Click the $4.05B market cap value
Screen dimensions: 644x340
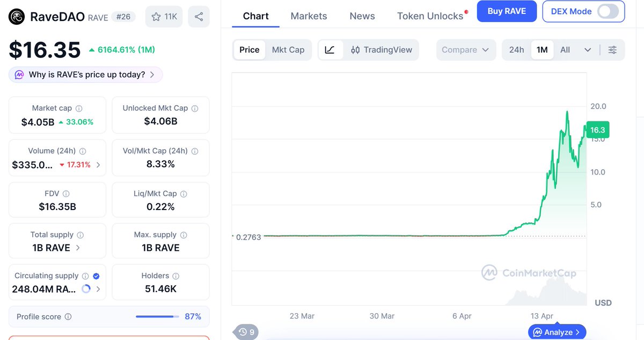point(38,122)
